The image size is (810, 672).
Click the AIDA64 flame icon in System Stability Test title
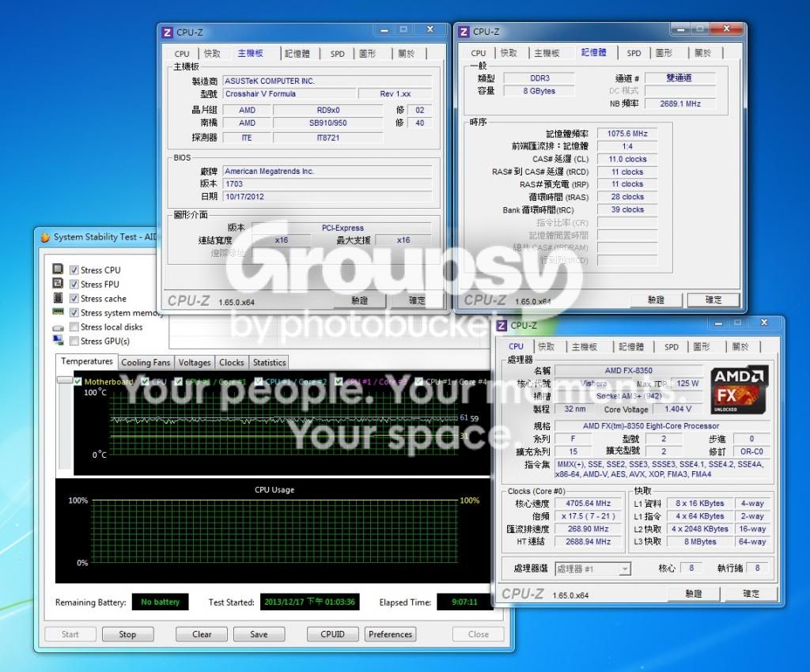coord(45,237)
